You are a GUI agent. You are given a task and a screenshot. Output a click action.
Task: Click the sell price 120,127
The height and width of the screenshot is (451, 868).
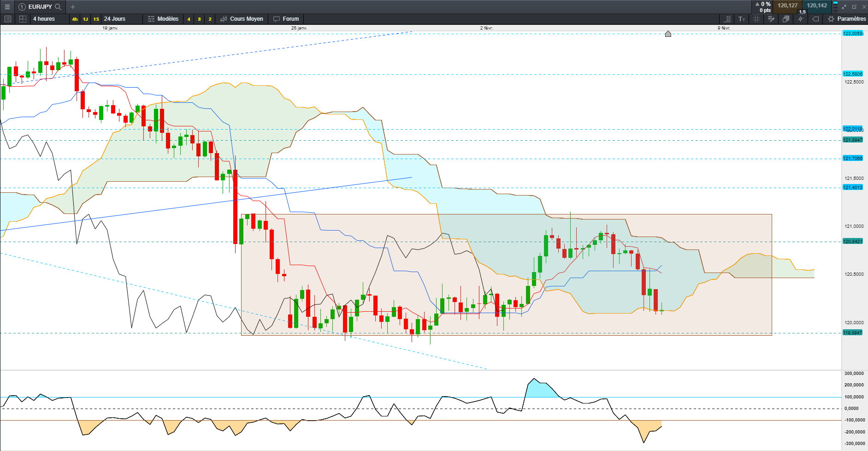pos(787,6)
